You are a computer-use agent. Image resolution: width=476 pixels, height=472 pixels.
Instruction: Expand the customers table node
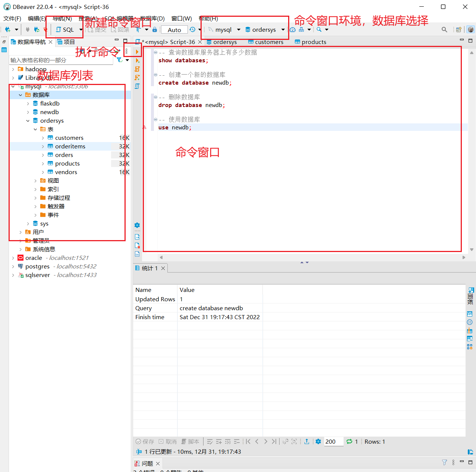[43, 138]
